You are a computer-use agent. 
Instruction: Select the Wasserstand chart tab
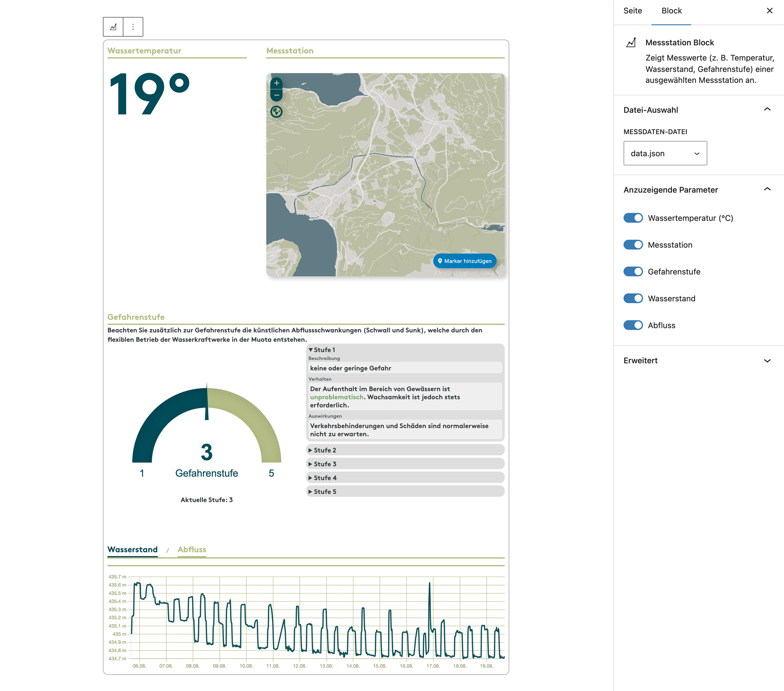pos(132,550)
